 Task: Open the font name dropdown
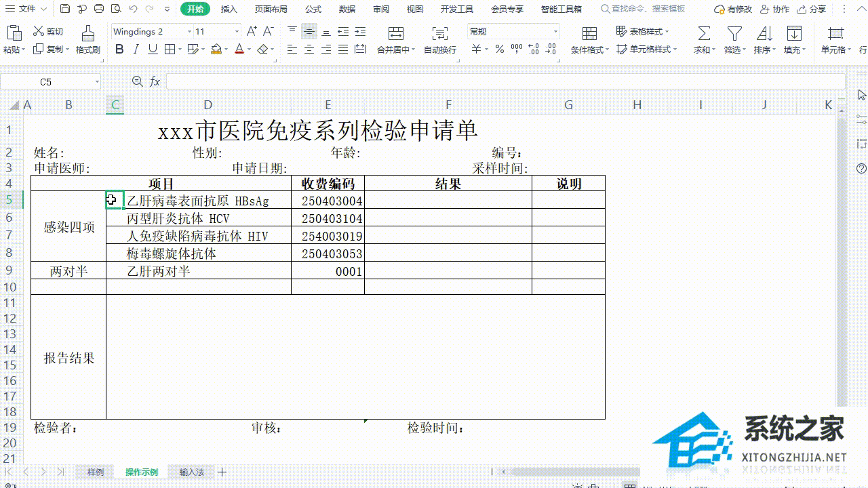pyautogui.click(x=189, y=31)
